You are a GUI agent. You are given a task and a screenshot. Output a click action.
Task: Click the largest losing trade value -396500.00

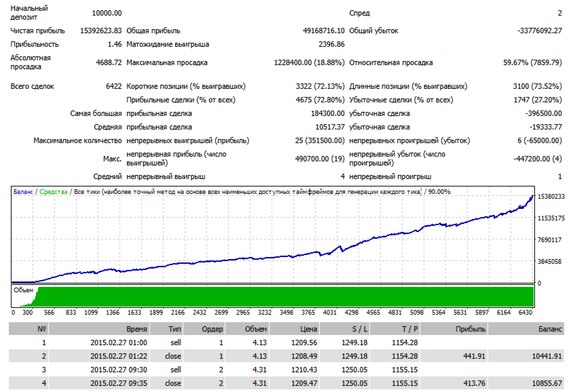click(544, 113)
